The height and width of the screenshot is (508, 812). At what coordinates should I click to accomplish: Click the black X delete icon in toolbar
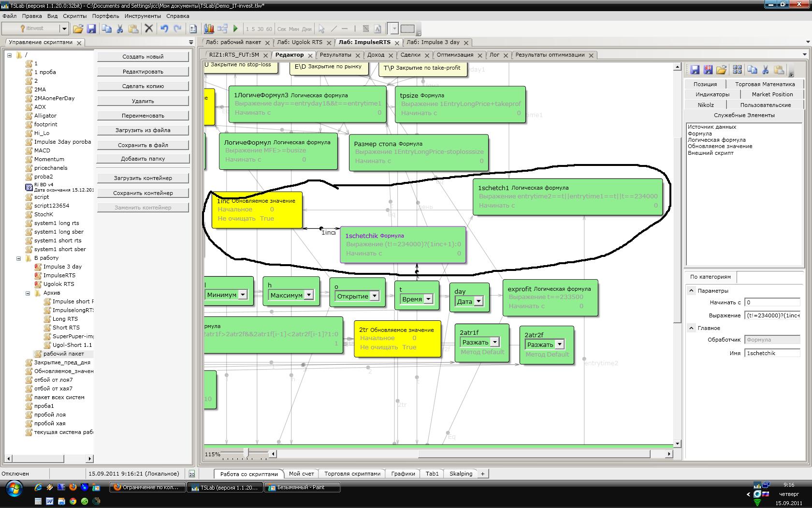[x=149, y=29]
